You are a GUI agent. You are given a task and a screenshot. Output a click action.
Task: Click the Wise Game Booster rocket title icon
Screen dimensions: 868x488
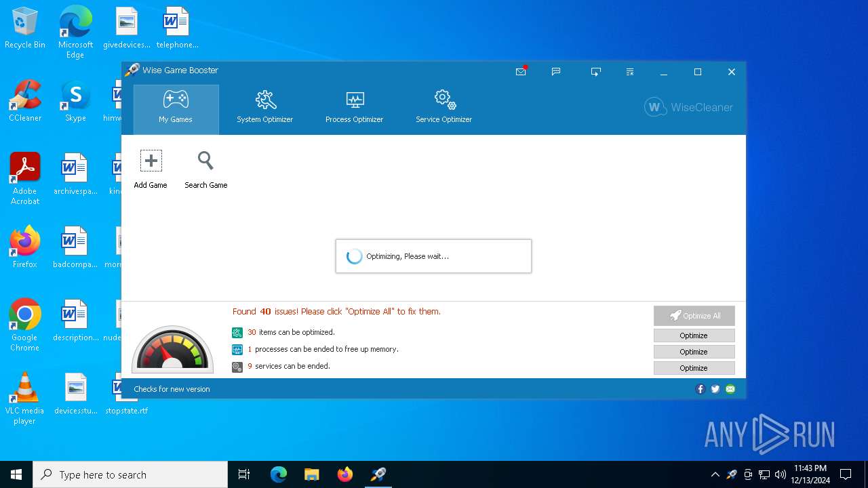coord(132,70)
